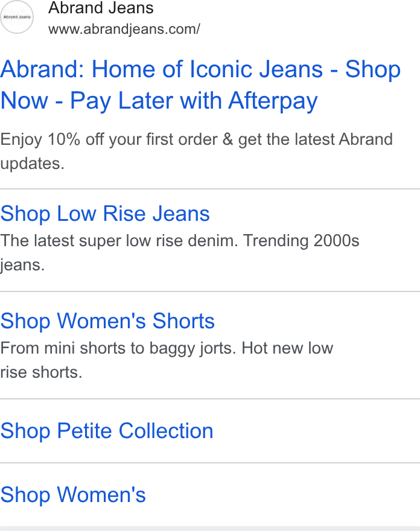Open the Shop Low Rise Jeans sitelink
Image resolution: width=420 pixels, height=531 pixels.
[105, 214]
